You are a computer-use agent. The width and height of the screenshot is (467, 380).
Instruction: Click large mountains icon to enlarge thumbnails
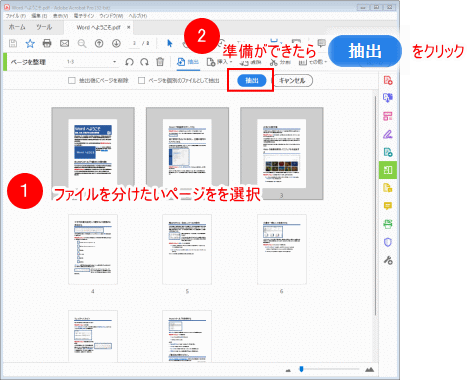[x=369, y=369]
